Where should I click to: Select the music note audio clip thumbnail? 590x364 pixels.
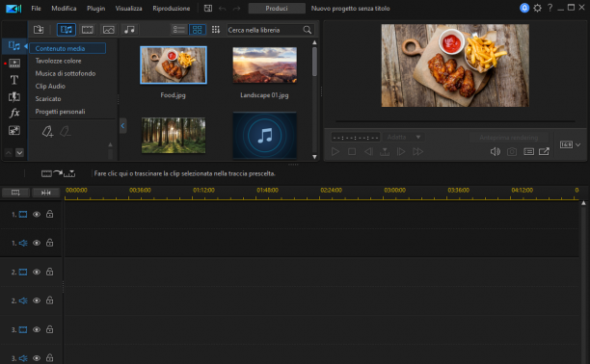[264, 136]
